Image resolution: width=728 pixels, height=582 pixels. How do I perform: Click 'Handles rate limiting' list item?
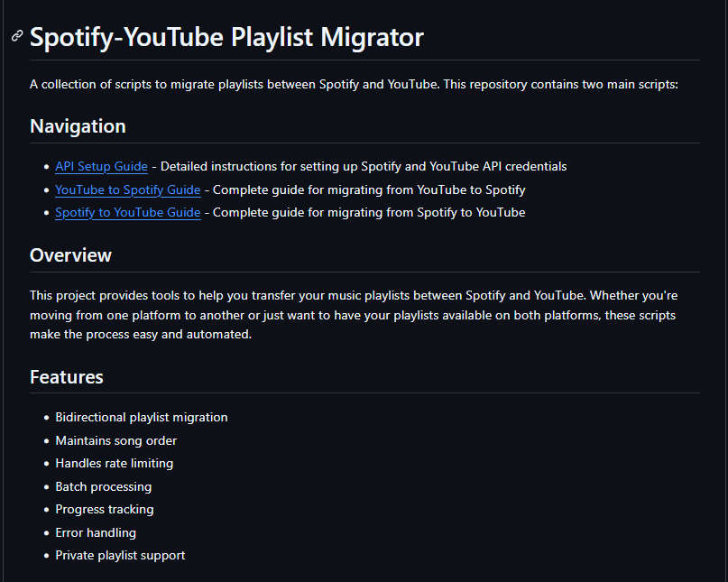115,463
